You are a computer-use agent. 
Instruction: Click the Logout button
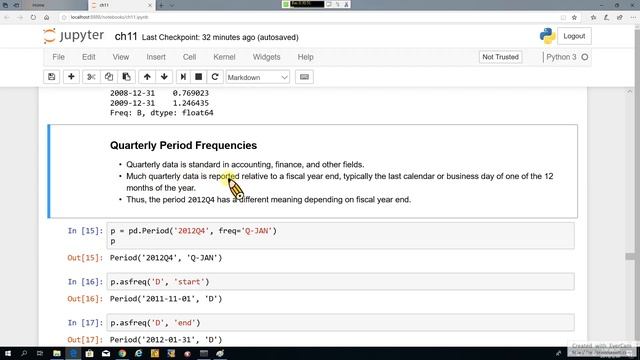574,36
